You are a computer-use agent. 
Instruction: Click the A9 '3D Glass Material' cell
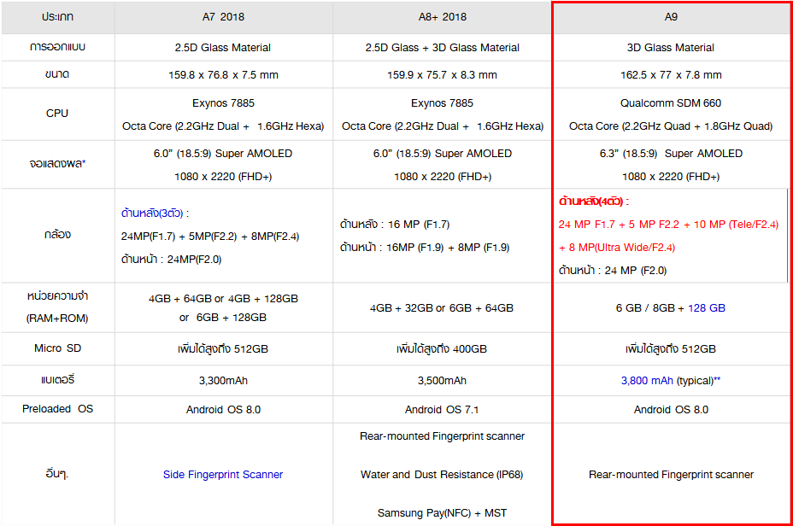[x=671, y=48]
